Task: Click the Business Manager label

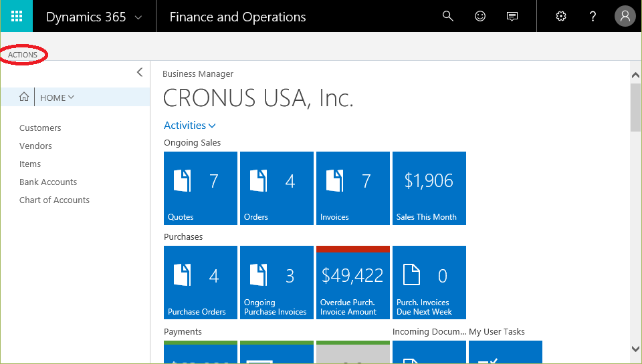Action: [x=198, y=74]
